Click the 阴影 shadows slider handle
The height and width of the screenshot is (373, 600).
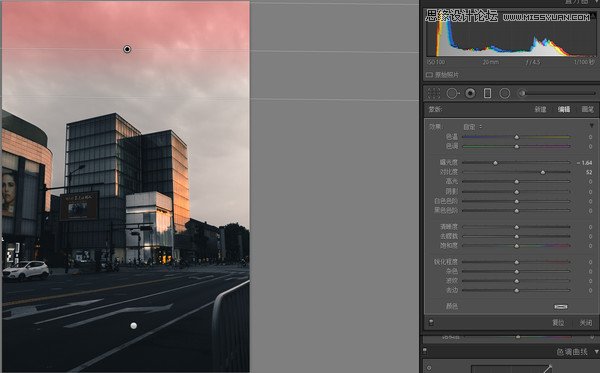tap(517, 192)
